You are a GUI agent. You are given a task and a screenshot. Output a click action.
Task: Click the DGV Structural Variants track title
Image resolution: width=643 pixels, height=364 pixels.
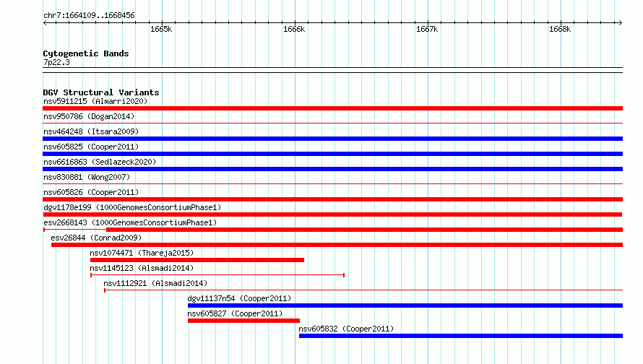pyautogui.click(x=101, y=92)
